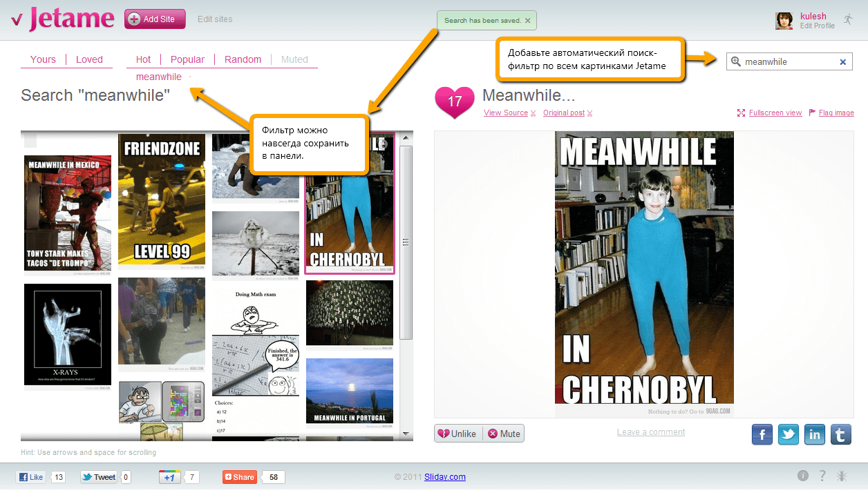Viewport: 868px width, 504px height.
Task: Click the question mark help icon
Action: click(822, 476)
